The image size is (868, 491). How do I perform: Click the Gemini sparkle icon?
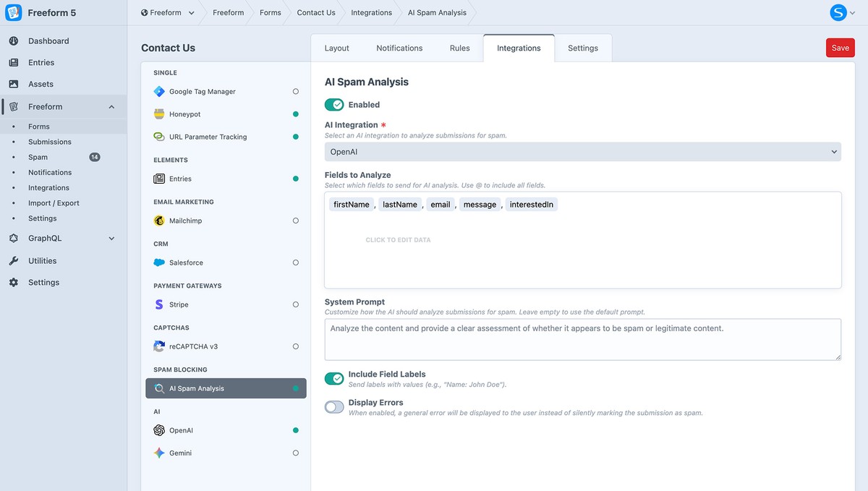[x=159, y=453]
